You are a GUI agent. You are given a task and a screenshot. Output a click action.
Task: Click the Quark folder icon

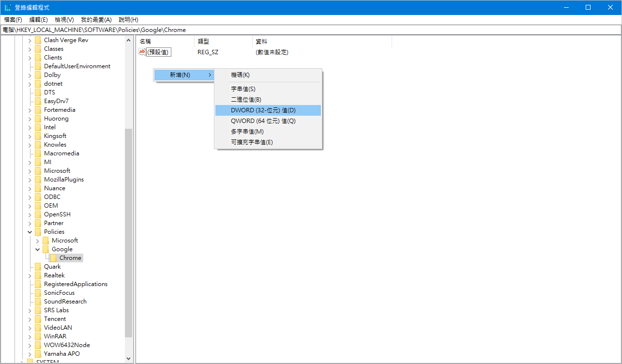pyautogui.click(x=38, y=267)
